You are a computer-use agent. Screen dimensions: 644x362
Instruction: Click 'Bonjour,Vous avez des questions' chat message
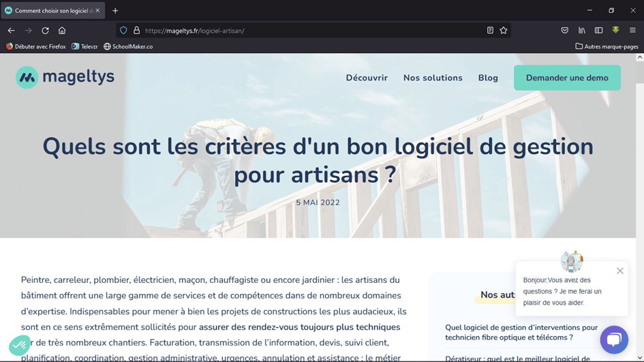(x=562, y=291)
